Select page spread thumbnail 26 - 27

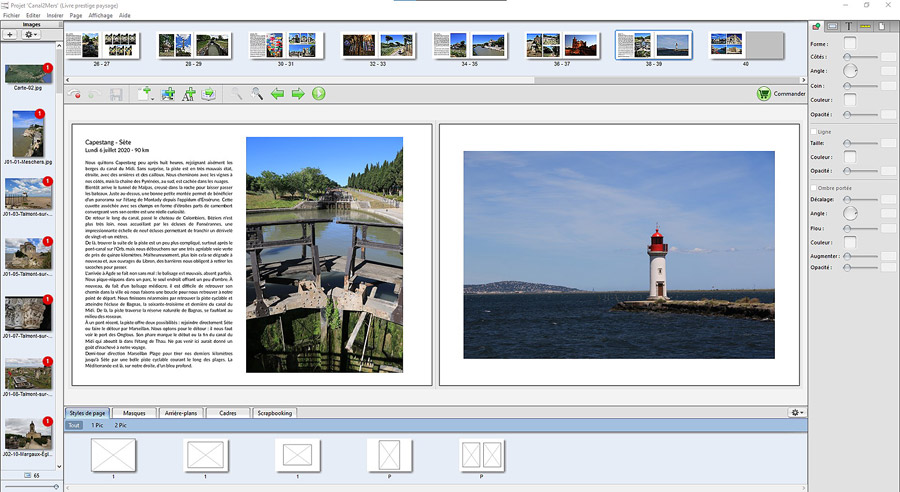(x=102, y=45)
